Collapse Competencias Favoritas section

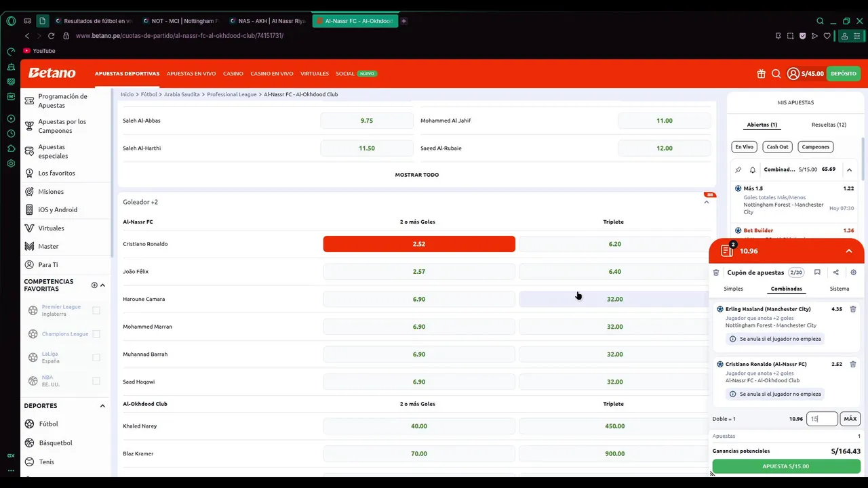(x=102, y=285)
